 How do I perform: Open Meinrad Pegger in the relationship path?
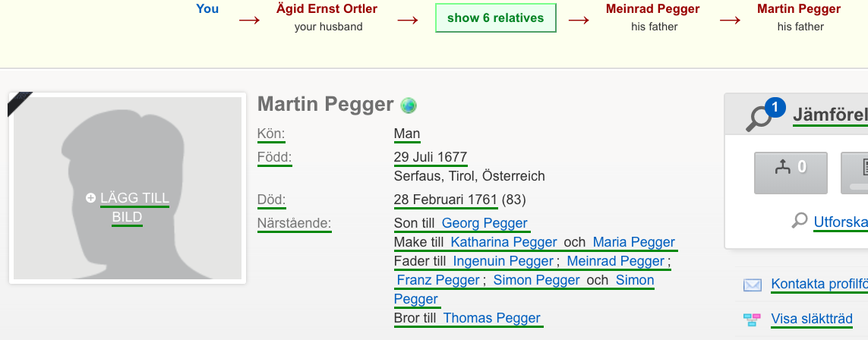click(652, 9)
